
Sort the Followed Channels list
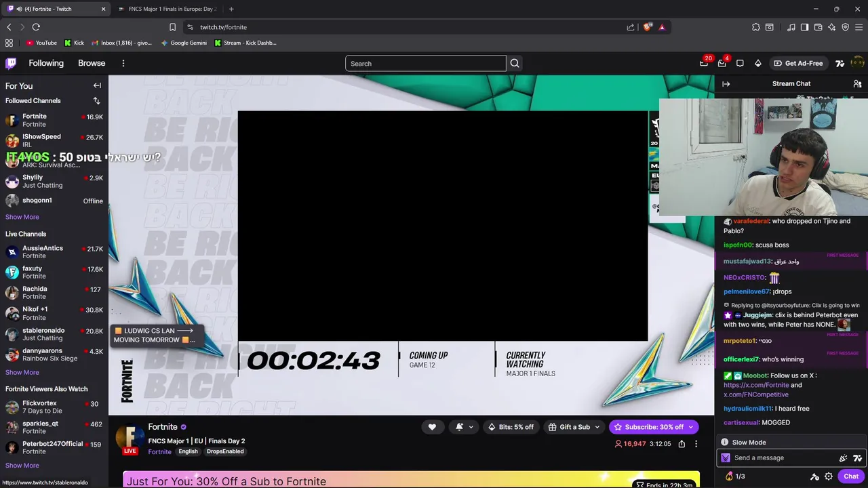pyautogui.click(x=96, y=100)
